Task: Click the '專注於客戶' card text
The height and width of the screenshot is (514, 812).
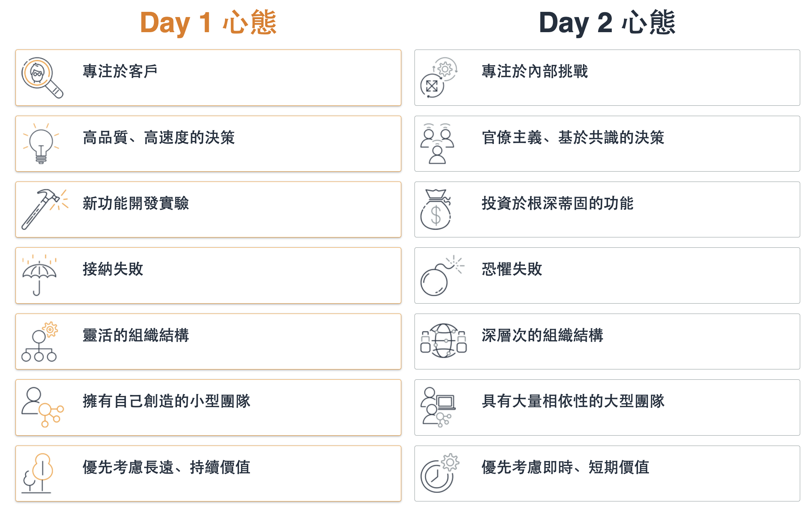Action: [120, 71]
